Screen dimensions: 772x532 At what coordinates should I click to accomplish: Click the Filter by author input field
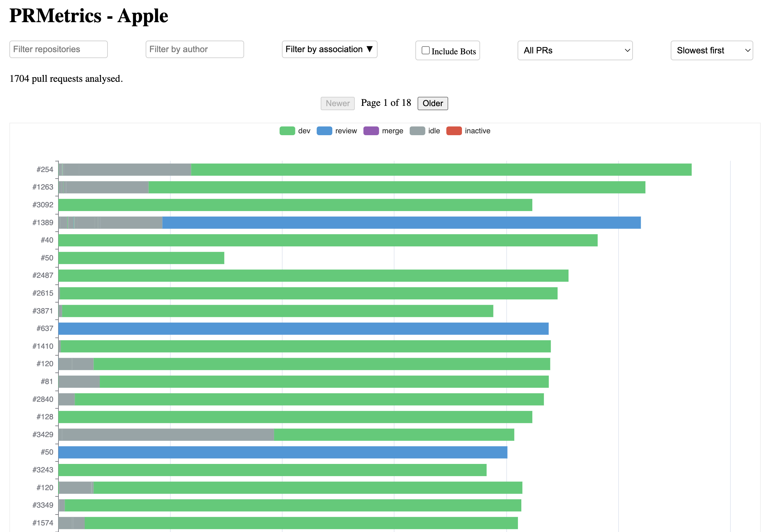pyautogui.click(x=194, y=49)
